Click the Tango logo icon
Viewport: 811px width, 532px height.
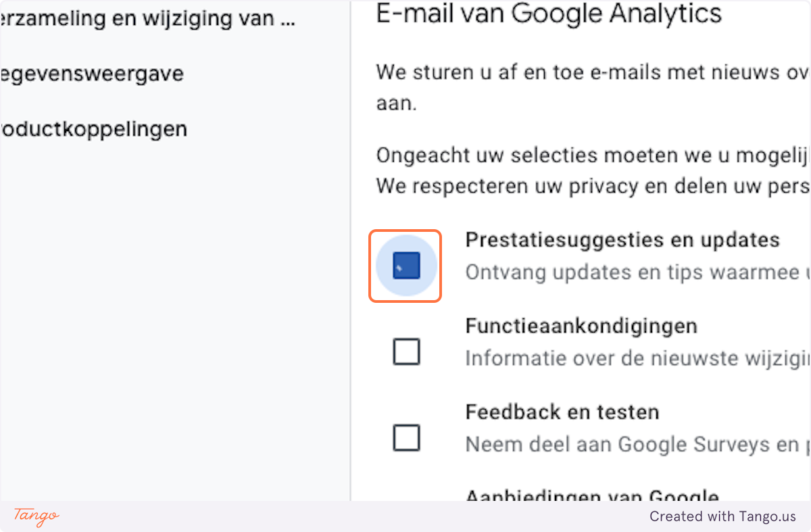34,517
